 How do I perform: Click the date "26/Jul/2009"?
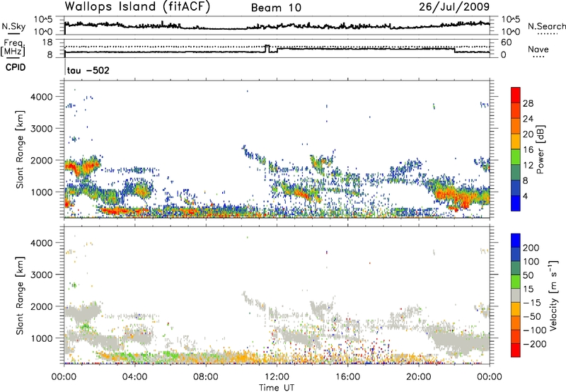[x=454, y=7]
